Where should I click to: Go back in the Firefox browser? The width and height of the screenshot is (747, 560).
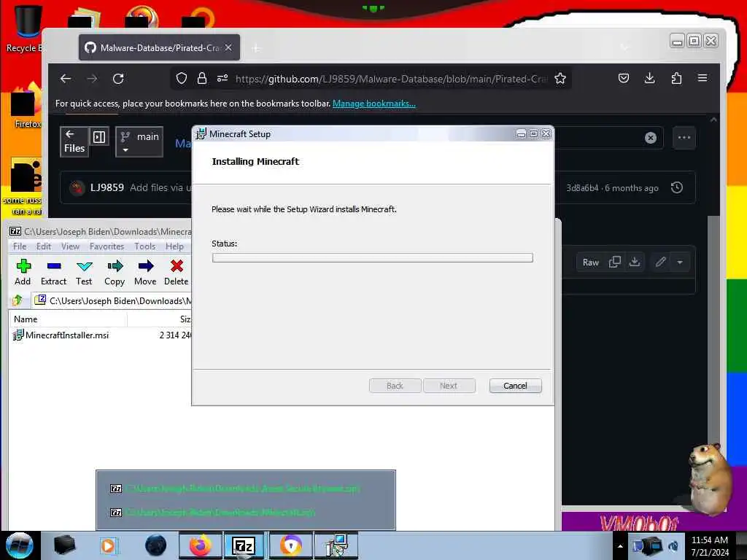tap(66, 79)
